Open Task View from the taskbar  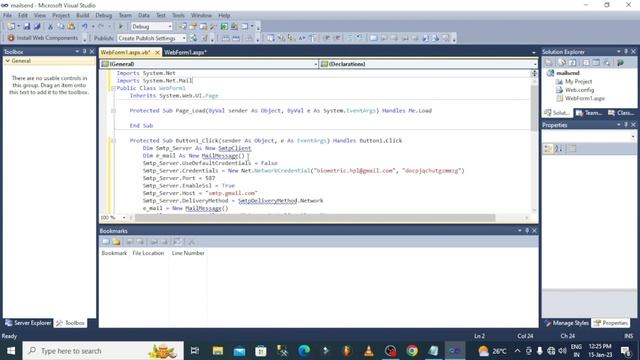point(195,351)
